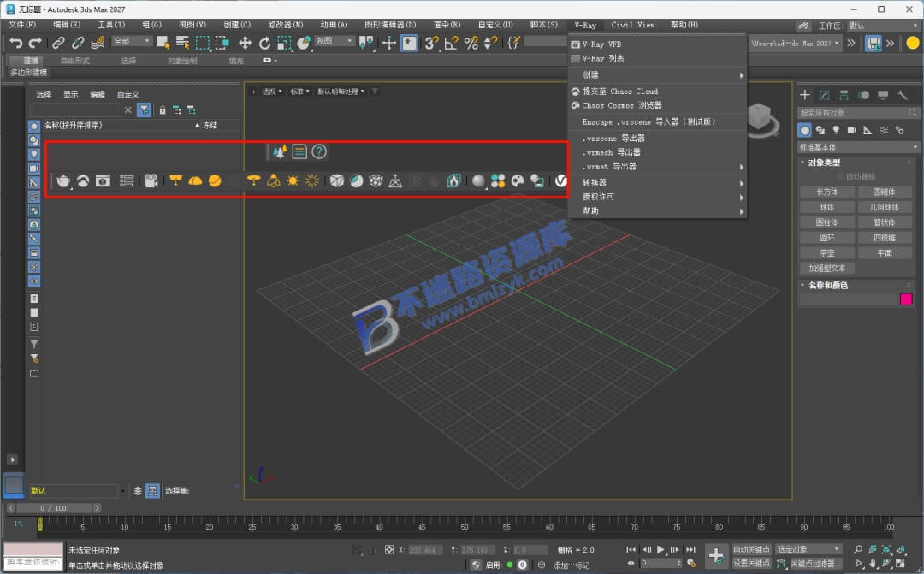Select the Cameras category icon in Create panel
The image size is (924, 574).
tap(851, 130)
